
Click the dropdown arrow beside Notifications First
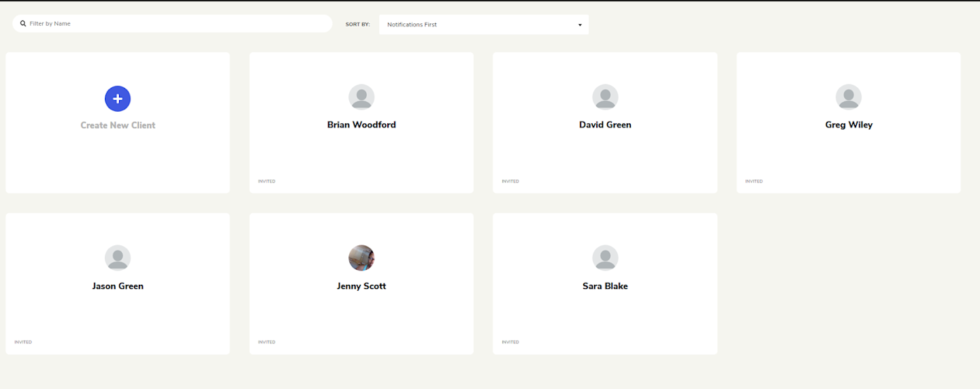pyautogui.click(x=580, y=25)
